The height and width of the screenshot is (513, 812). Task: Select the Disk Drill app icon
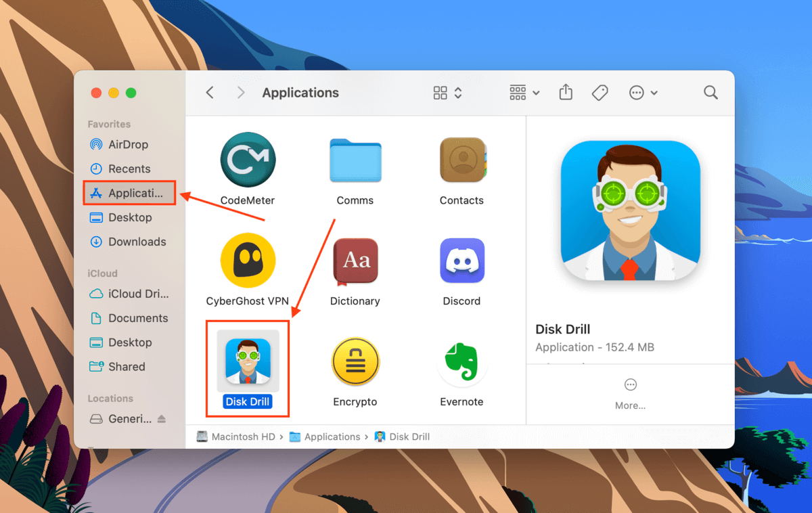(x=248, y=361)
